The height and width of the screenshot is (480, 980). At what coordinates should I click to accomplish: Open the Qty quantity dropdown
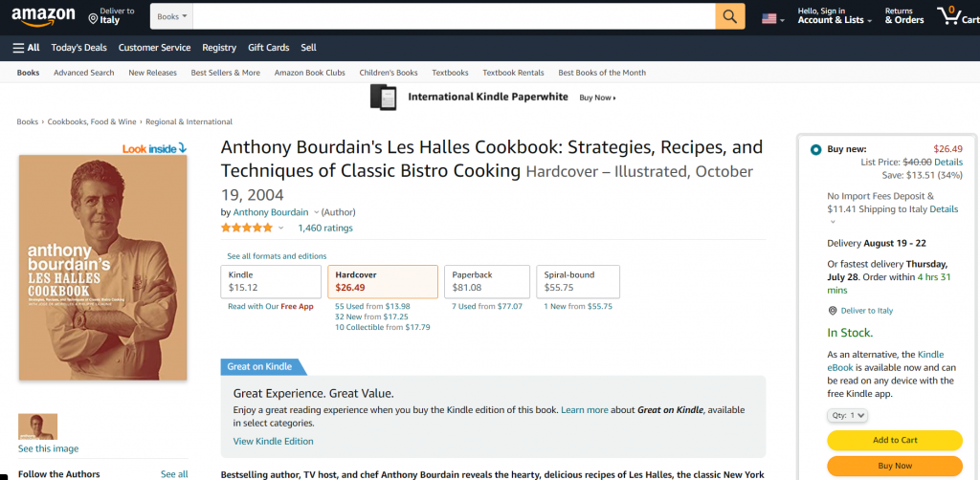click(x=848, y=415)
